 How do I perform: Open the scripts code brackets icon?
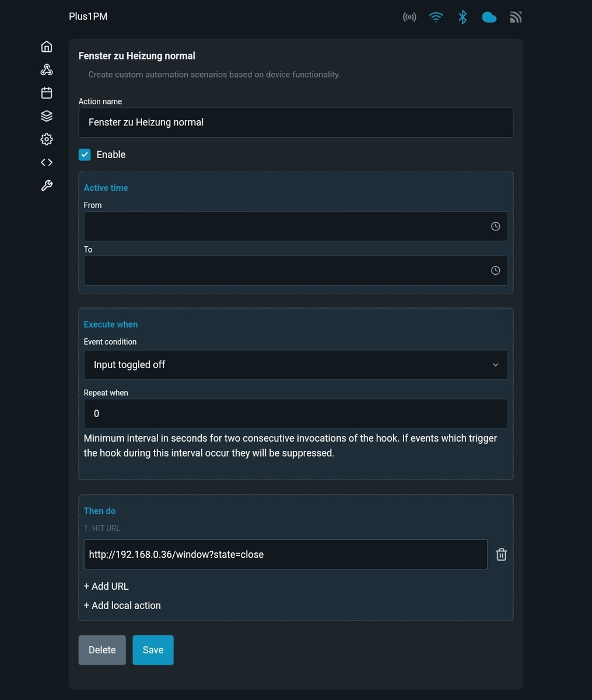(x=47, y=163)
